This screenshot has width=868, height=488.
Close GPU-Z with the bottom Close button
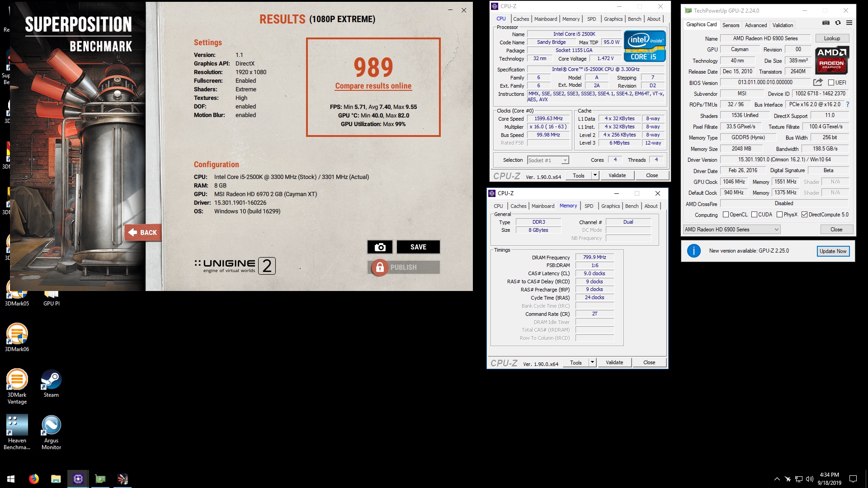[836, 230]
